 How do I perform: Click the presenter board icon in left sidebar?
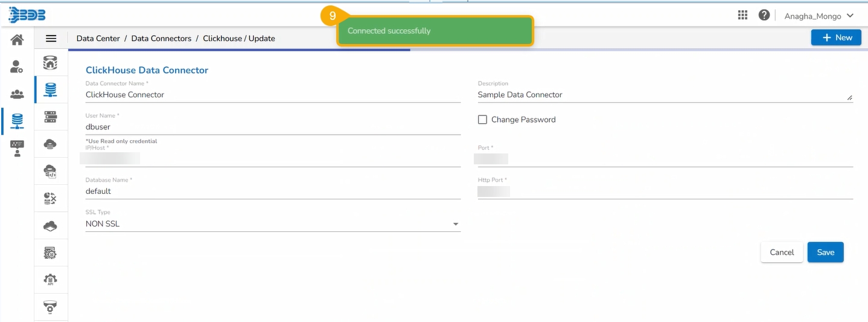(x=17, y=148)
